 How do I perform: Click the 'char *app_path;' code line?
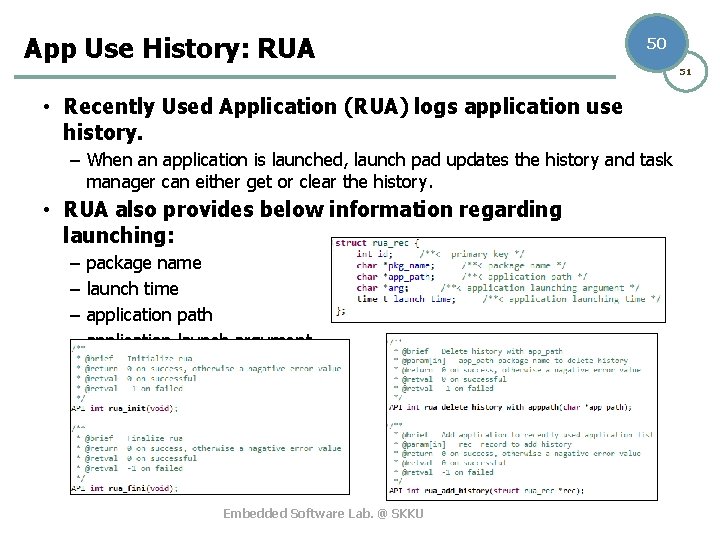[472, 277]
